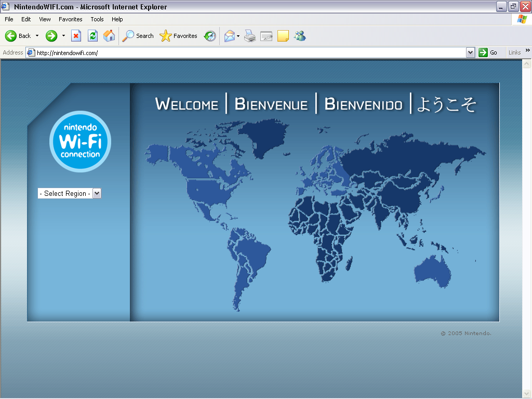Screen dimensions: 532x399
Task: Click the © 2005 Nintendo copyright text
Action: (466, 333)
